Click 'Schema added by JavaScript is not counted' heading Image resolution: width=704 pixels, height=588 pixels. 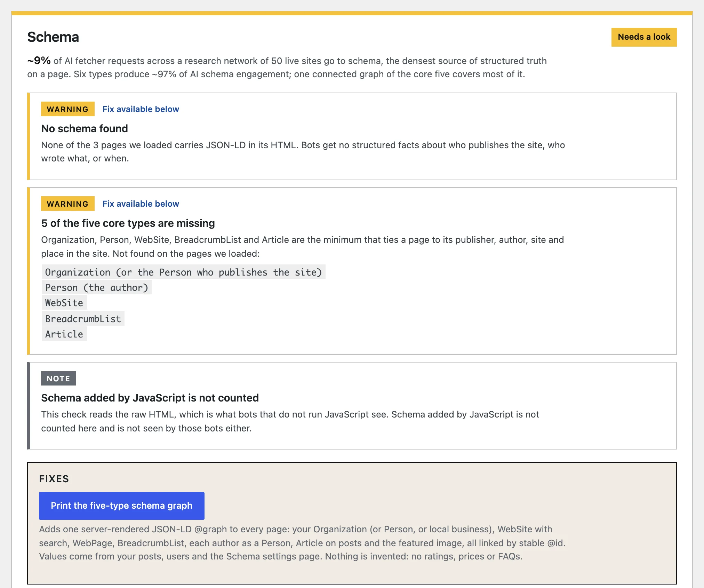[x=150, y=398]
